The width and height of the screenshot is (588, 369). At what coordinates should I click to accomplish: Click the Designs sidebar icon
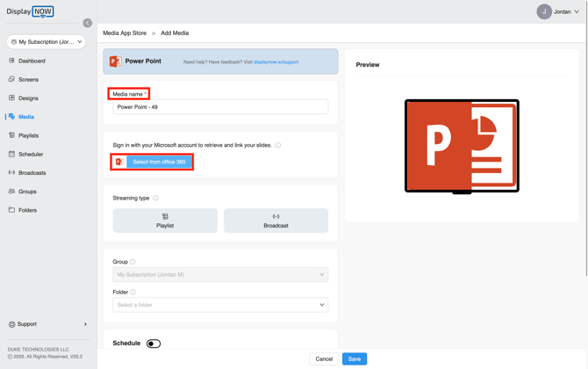pyautogui.click(x=11, y=98)
